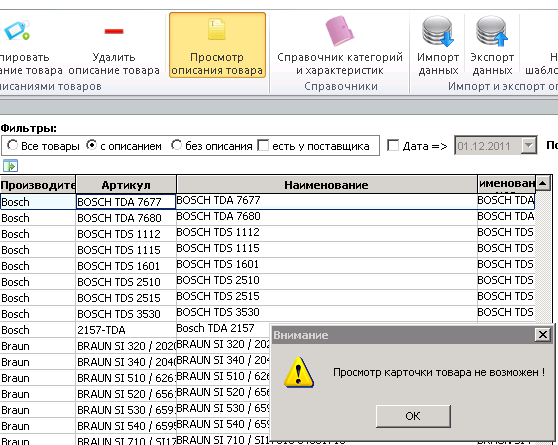Click the copy product description tag icon
The width and height of the screenshot is (558, 445).
tap(16, 31)
